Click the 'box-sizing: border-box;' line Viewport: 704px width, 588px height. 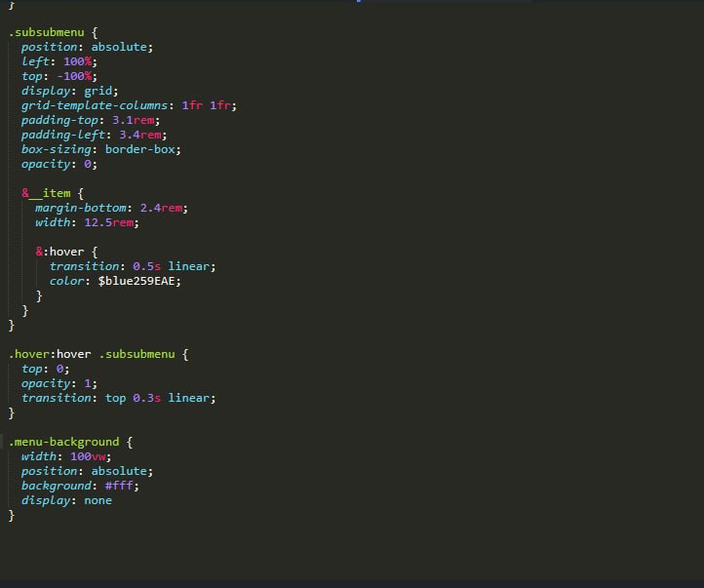[x=101, y=149]
